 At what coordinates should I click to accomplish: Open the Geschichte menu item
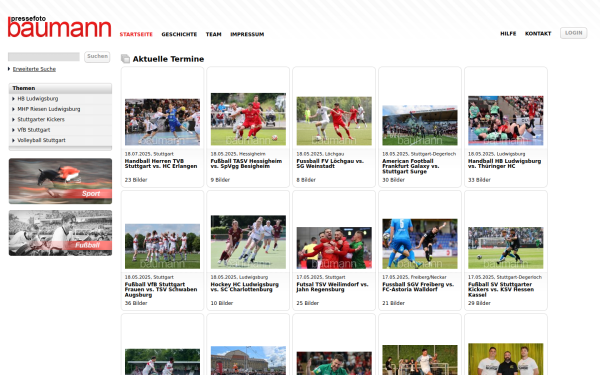click(179, 34)
